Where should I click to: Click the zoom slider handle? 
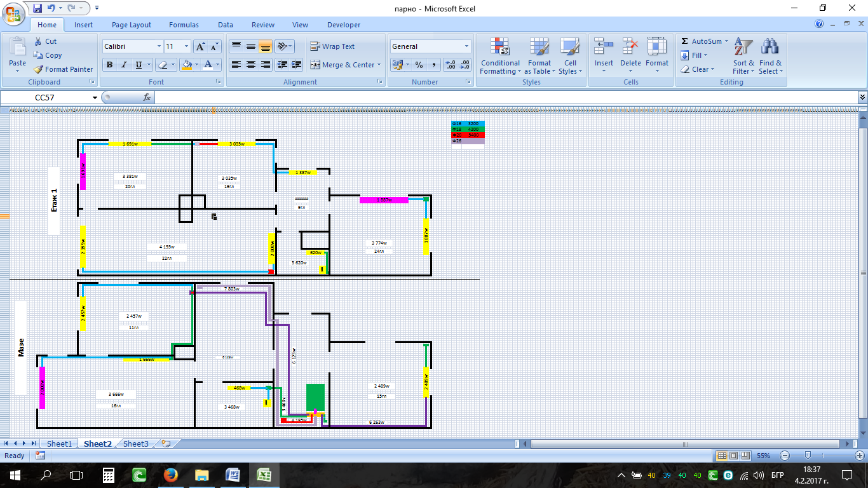click(808, 456)
